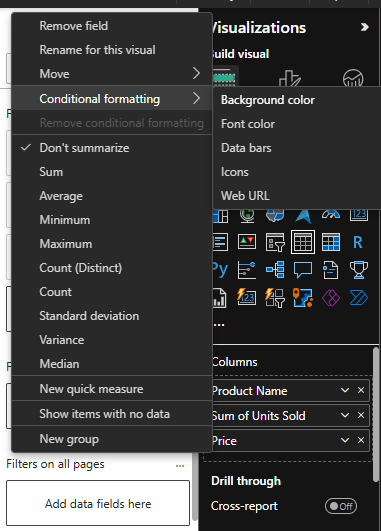Select the Slicer visual icon

point(275,242)
